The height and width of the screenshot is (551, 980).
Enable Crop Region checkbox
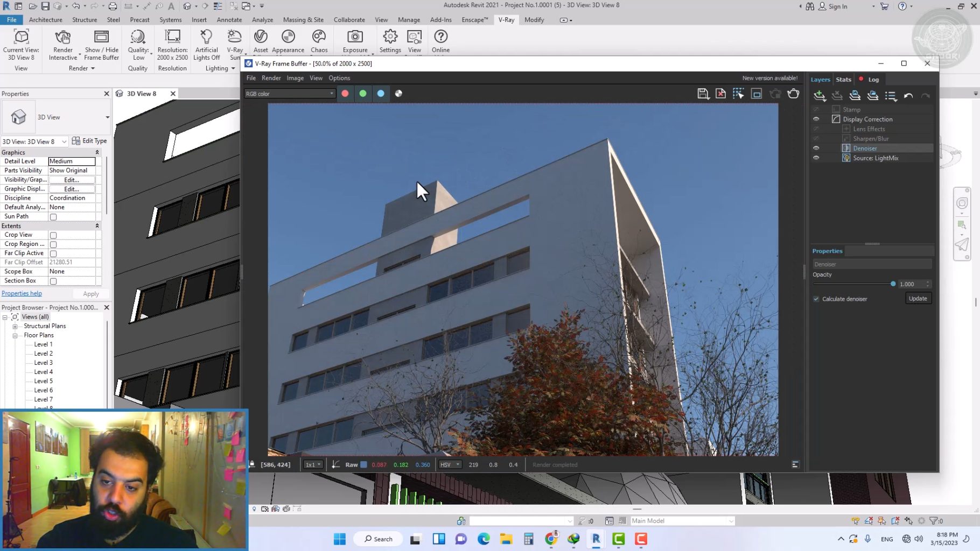point(53,244)
